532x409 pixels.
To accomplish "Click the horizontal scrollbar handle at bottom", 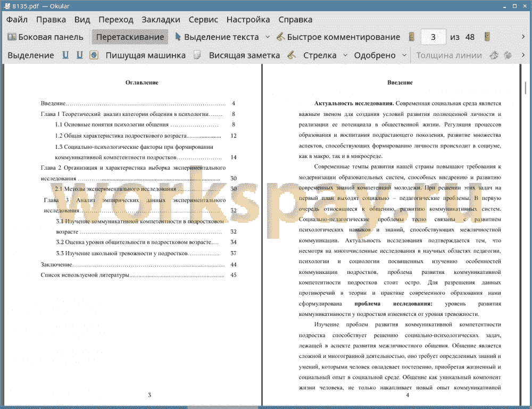I will tap(223, 407).
